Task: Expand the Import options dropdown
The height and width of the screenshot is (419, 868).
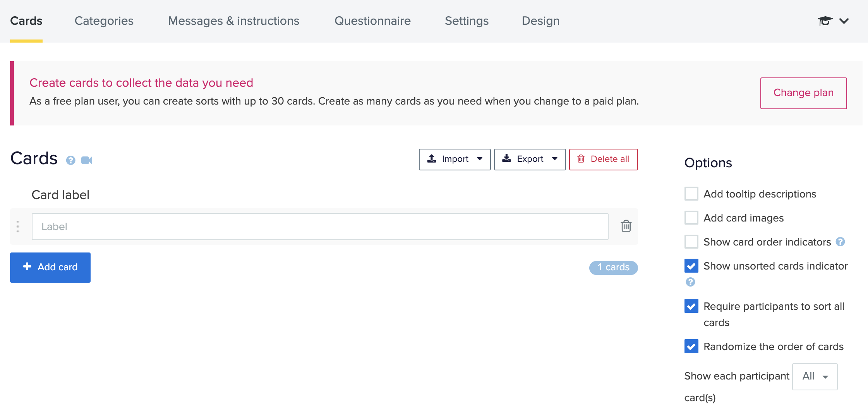Action: point(480,159)
